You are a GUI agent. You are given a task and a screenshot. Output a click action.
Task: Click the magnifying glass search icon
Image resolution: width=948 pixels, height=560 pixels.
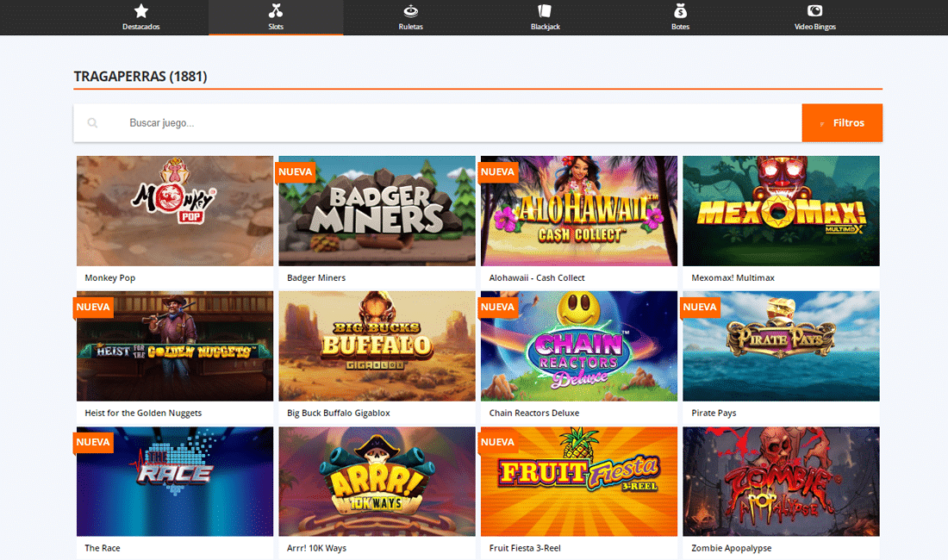92,123
